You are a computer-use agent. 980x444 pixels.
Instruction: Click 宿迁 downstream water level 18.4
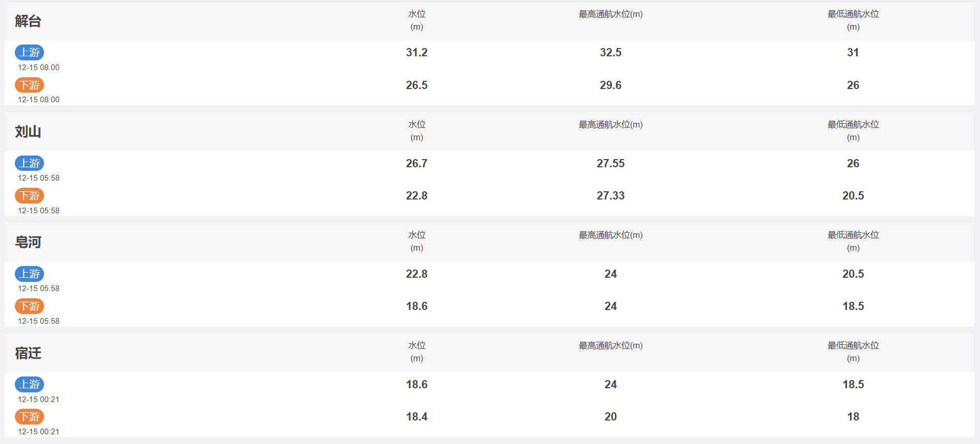[x=417, y=416]
